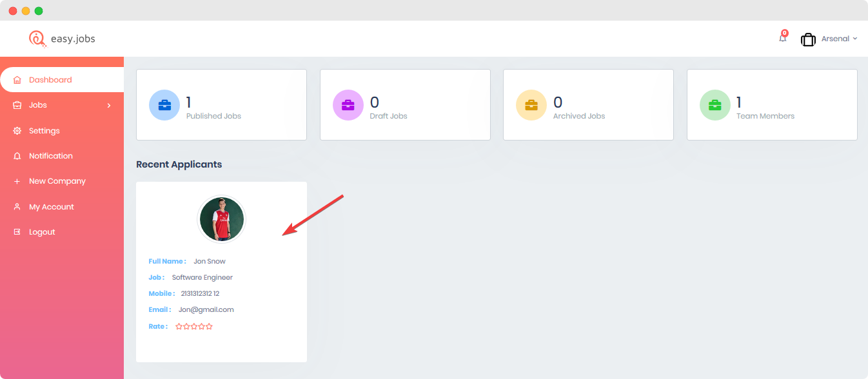868x379 pixels.
Task: Set Jon Snow's rating to one star
Action: [x=179, y=327]
